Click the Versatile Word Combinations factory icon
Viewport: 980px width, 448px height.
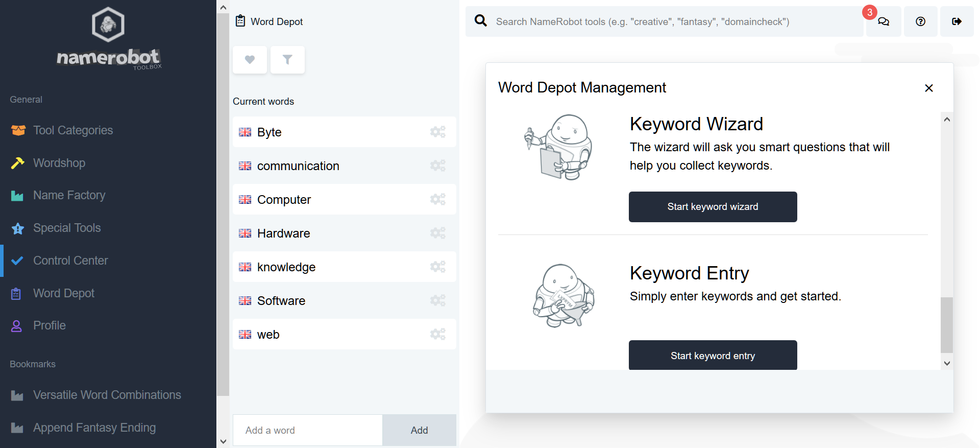17,395
